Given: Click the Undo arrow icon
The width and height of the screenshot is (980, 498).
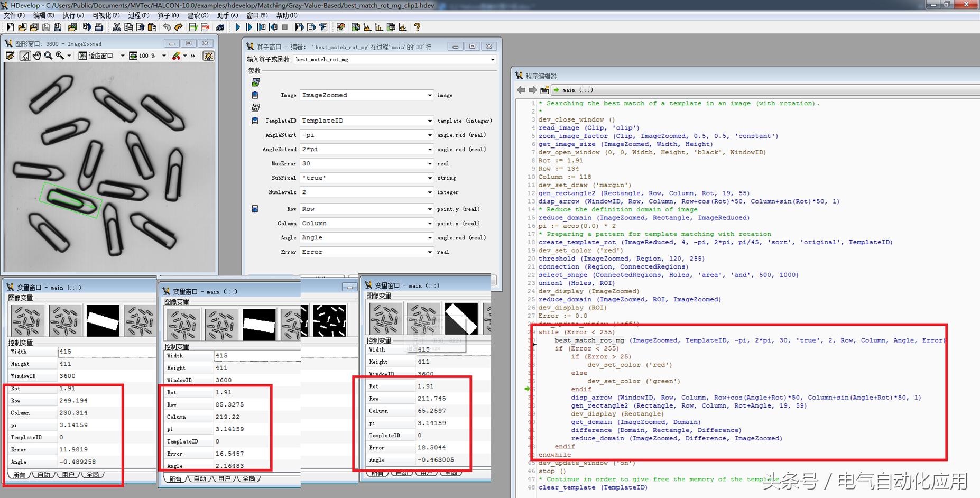Looking at the screenshot, I should pyautogui.click(x=167, y=27).
